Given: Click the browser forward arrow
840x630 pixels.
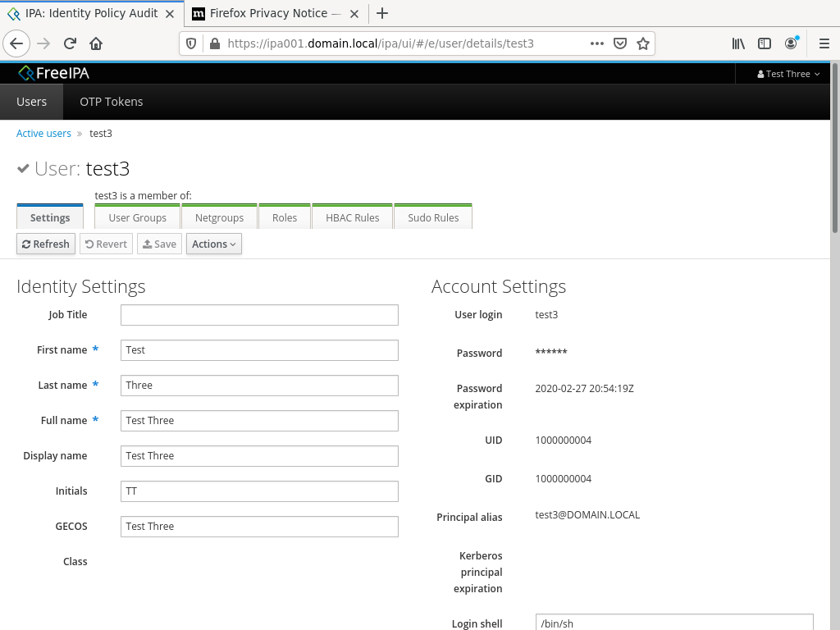Looking at the screenshot, I should coord(43,43).
